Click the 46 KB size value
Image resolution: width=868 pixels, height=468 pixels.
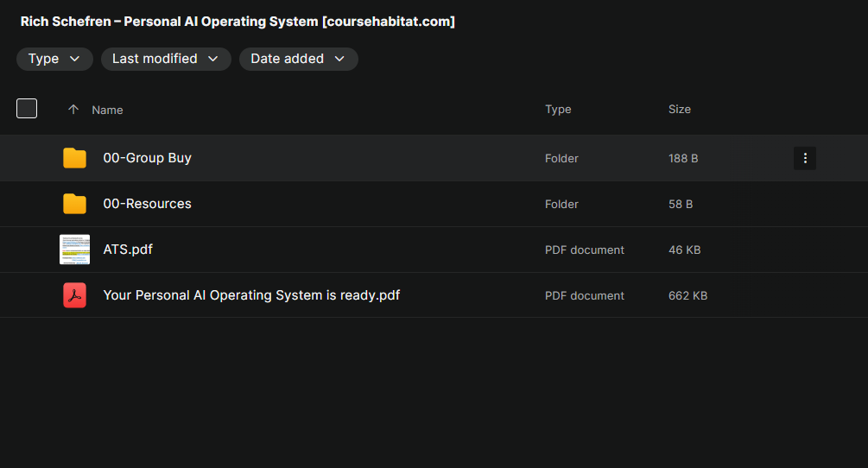684,250
